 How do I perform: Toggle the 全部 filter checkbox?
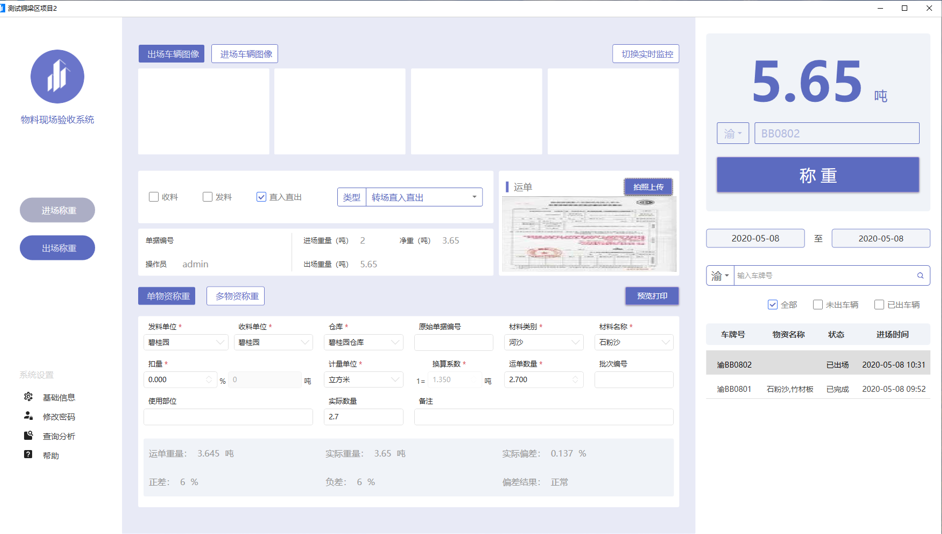click(x=773, y=305)
